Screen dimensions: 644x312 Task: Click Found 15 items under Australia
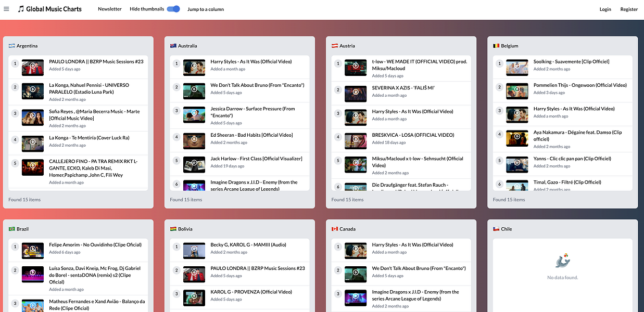click(186, 200)
